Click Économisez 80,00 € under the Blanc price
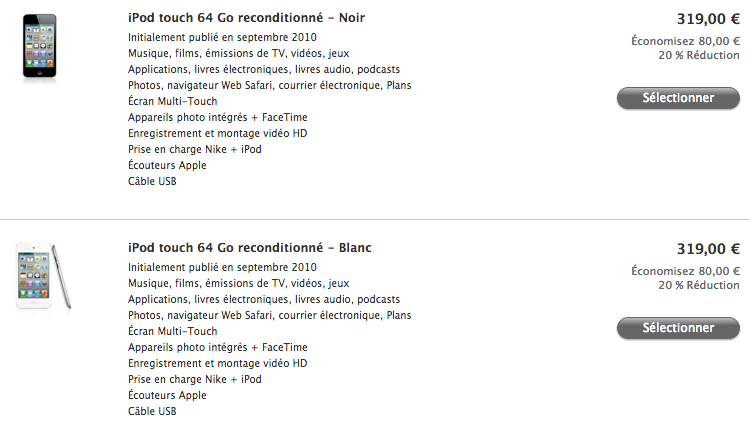Viewport: 750px width, 445px height. tap(685, 271)
